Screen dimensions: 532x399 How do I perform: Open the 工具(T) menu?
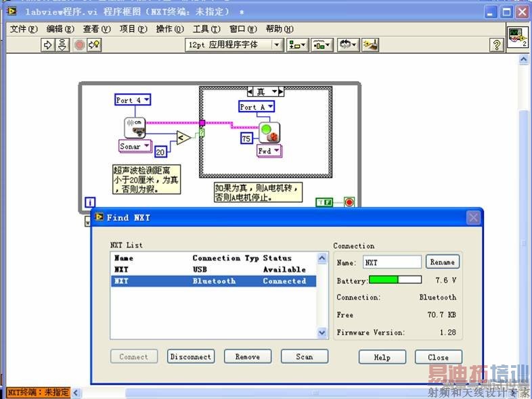[206, 29]
